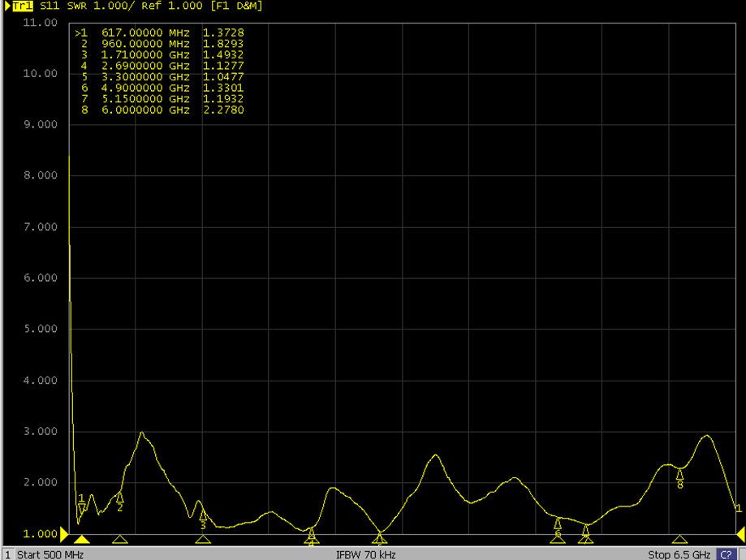Click the 3.000 y-axis label
Viewport: 746px width, 560px height.
pyautogui.click(x=41, y=431)
